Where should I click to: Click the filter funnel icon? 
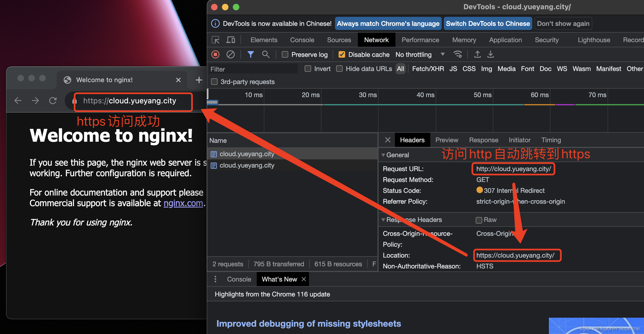click(250, 55)
